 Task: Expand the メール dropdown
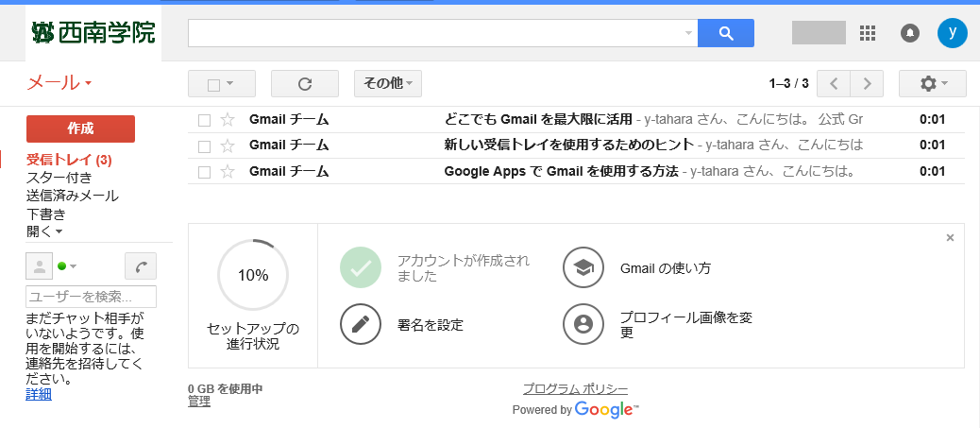pos(59,83)
